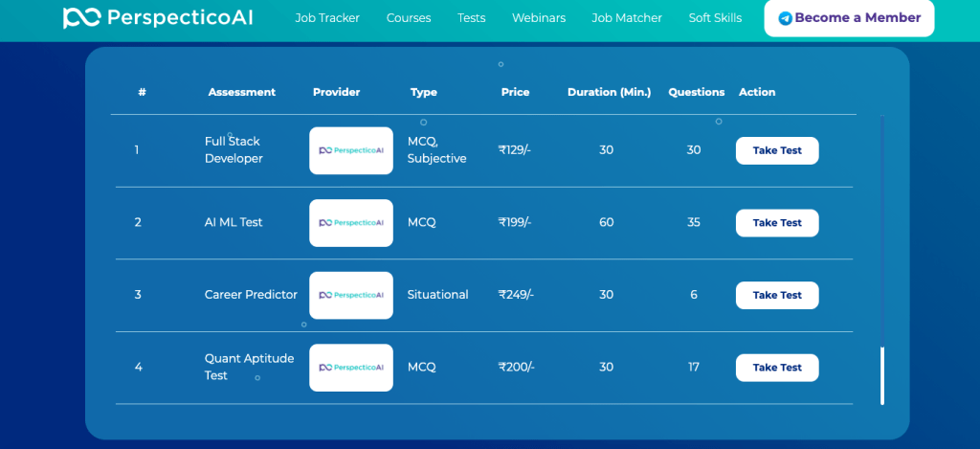The image size is (980, 449).
Task: Select the Quant Aptitude Test name
Action: pyautogui.click(x=250, y=367)
